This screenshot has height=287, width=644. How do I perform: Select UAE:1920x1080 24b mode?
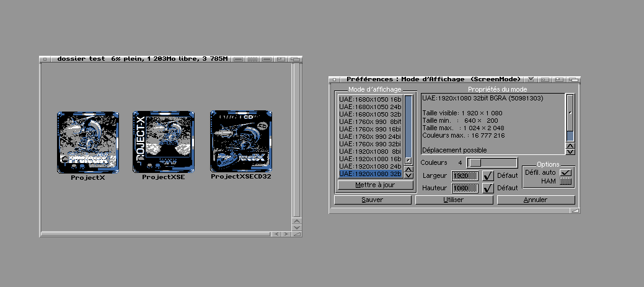(370, 166)
